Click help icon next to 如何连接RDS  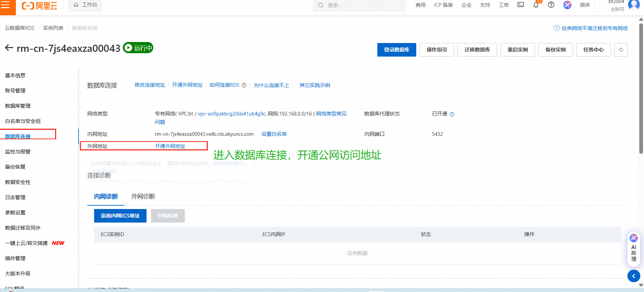(244, 85)
